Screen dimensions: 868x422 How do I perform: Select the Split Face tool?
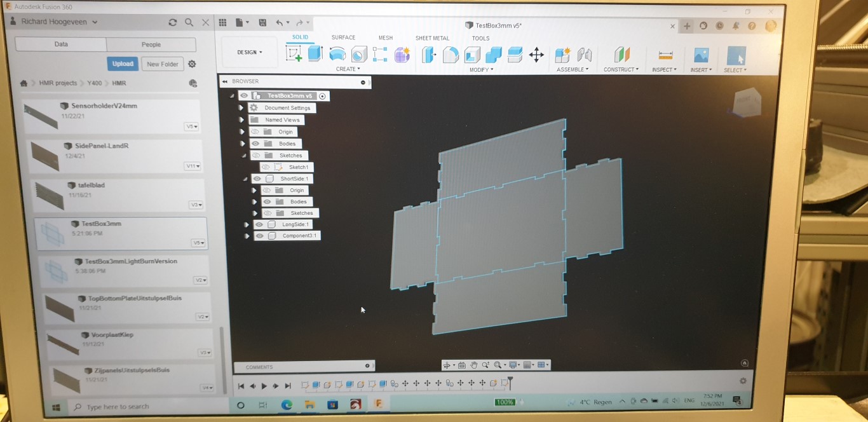point(515,55)
